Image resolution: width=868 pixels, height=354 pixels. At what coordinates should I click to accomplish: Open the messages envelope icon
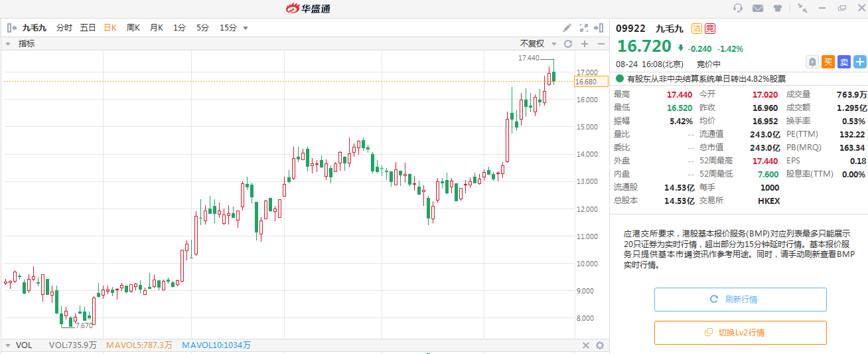(758, 8)
